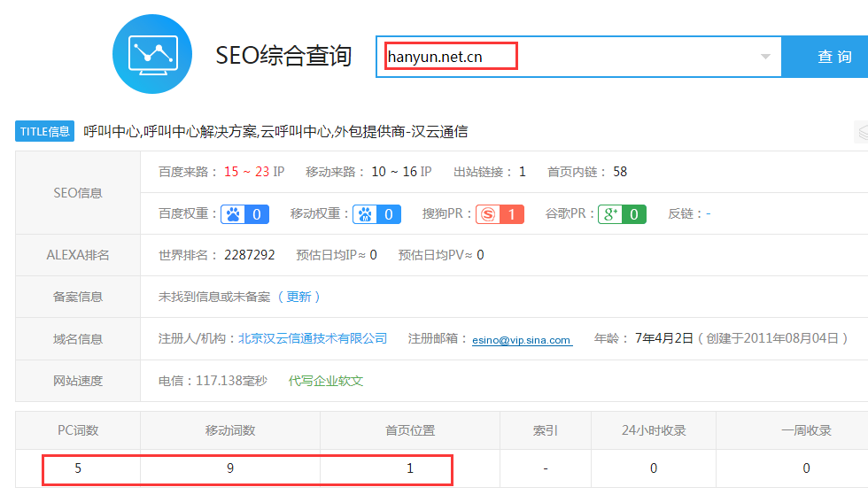Click the SEO monitor logo icon
The width and height of the screenshot is (868, 495).
tap(152, 54)
